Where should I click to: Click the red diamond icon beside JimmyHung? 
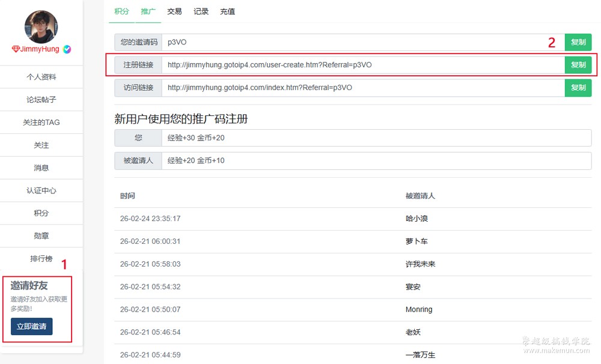click(16, 49)
